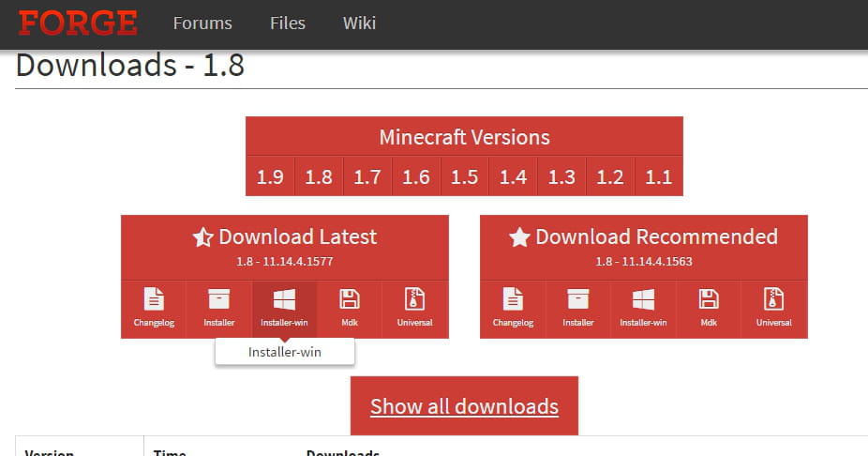The image size is (868, 456).
Task: Select Minecraft version 1.7
Action: click(367, 176)
